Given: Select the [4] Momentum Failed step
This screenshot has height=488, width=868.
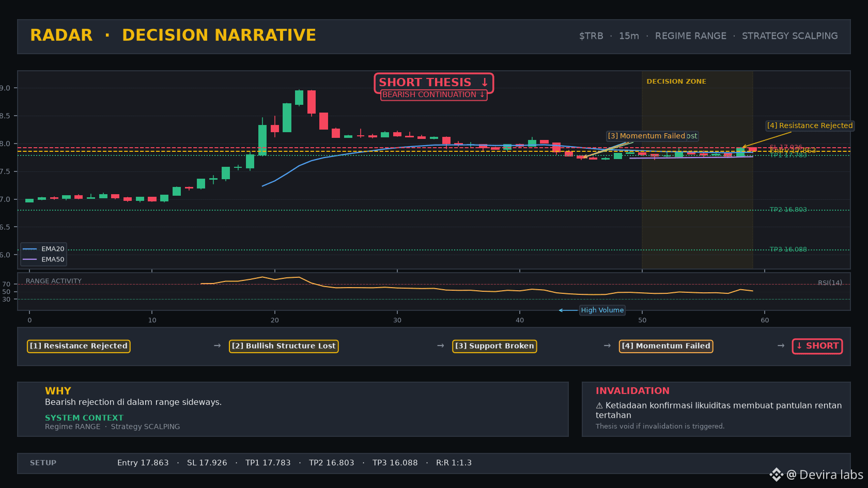Looking at the screenshot, I should [666, 346].
